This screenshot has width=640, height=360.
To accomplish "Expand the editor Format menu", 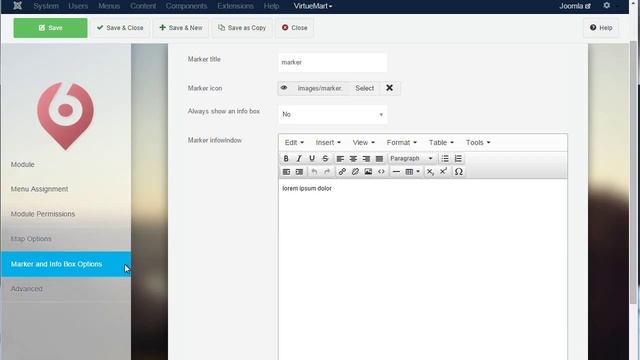I will [402, 142].
